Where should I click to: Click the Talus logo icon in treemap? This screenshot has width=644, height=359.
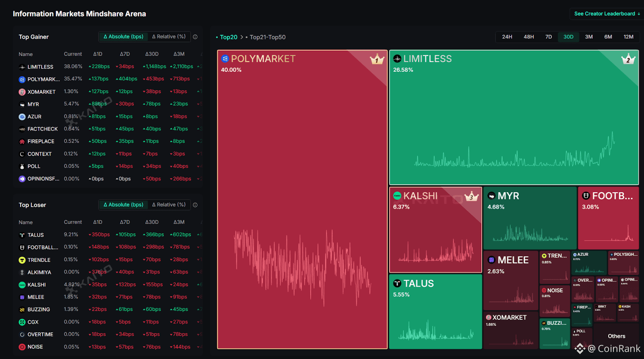pos(397,284)
